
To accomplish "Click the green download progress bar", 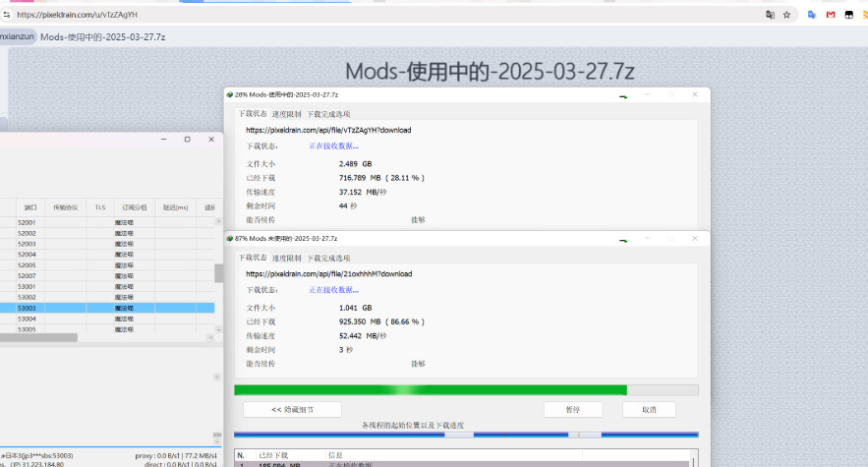I will (x=431, y=390).
